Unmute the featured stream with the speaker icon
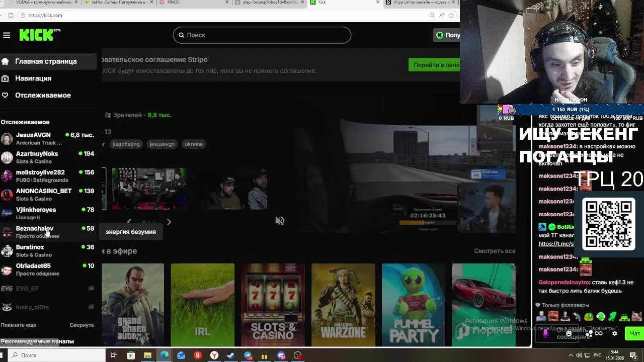 280,221
